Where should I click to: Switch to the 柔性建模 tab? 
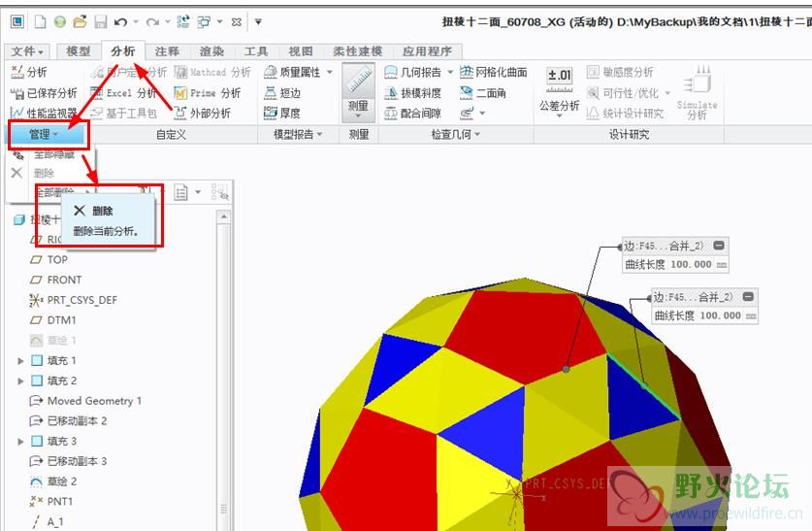357,51
